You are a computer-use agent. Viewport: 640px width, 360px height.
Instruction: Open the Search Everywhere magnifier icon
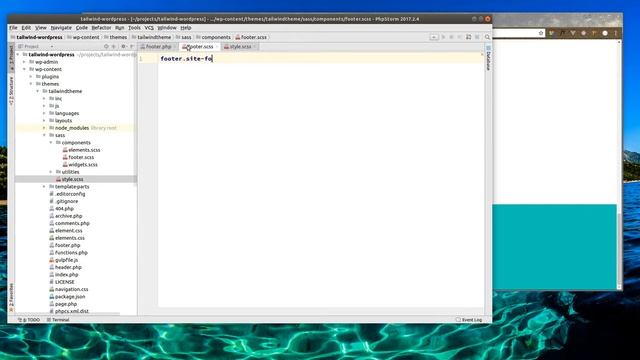tap(487, 37)
